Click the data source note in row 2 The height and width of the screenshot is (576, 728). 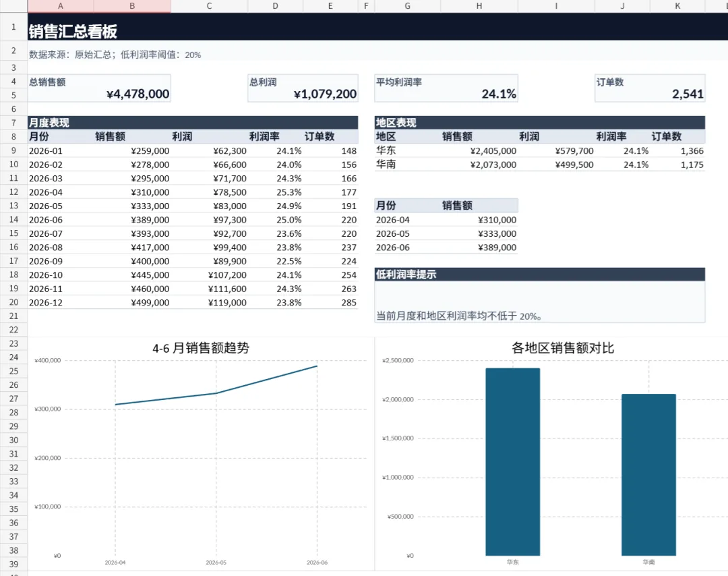pyautogui.click(x=115, y=55)
